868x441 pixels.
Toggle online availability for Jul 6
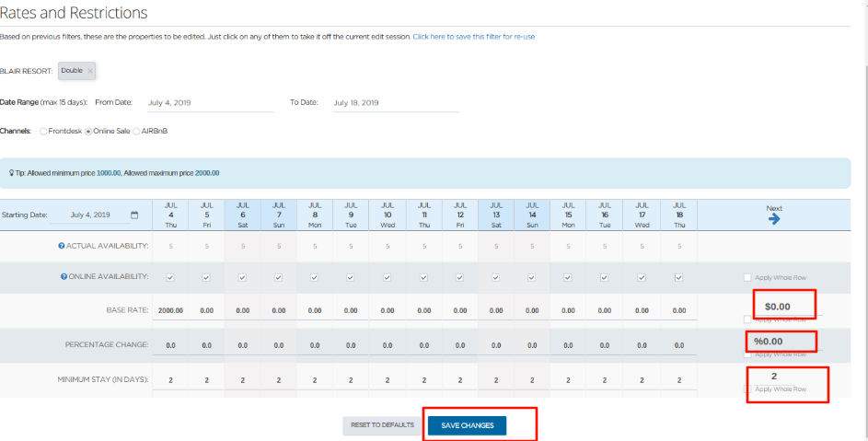[x=242, y=277]
